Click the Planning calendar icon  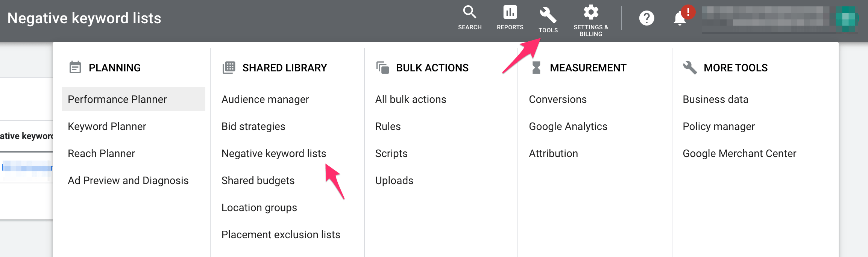tap(75, 68)
